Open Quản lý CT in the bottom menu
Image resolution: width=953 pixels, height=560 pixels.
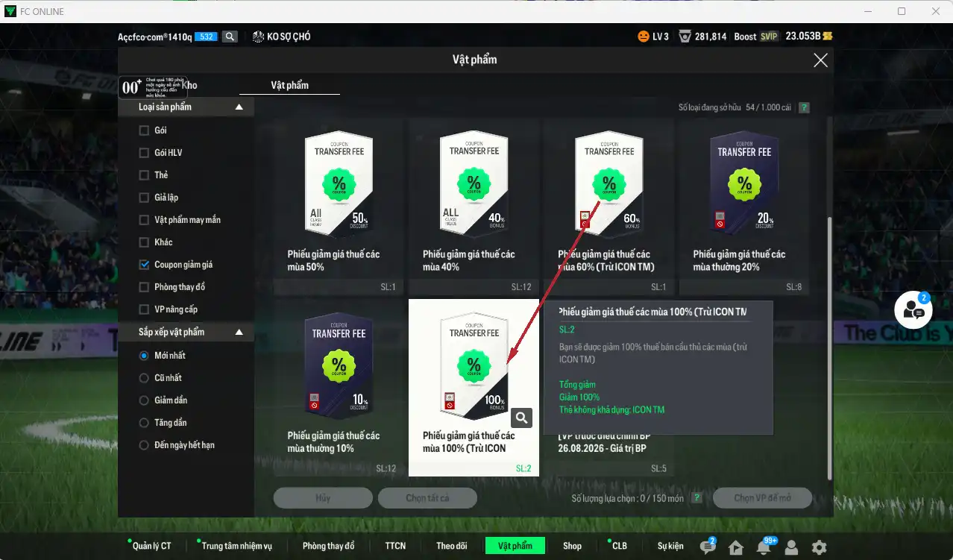pos(151,546)
